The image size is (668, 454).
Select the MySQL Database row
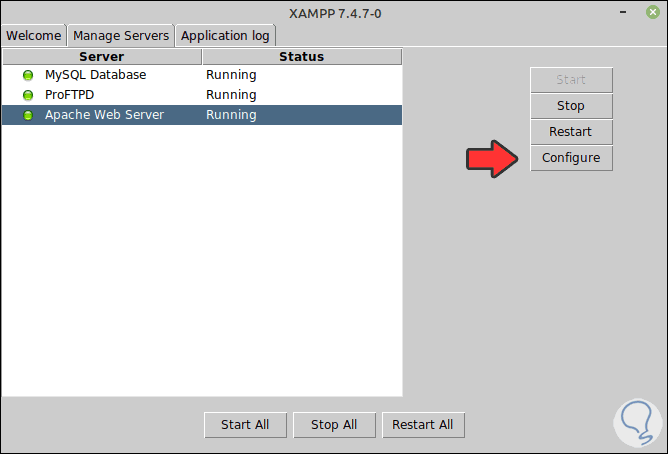(x=95, y=75)
